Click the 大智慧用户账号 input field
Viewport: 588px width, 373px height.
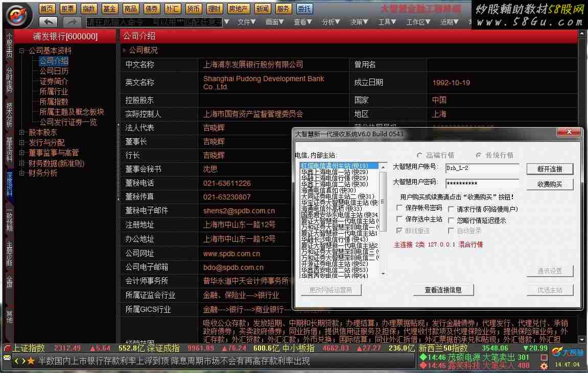click(x=482, y=168)
